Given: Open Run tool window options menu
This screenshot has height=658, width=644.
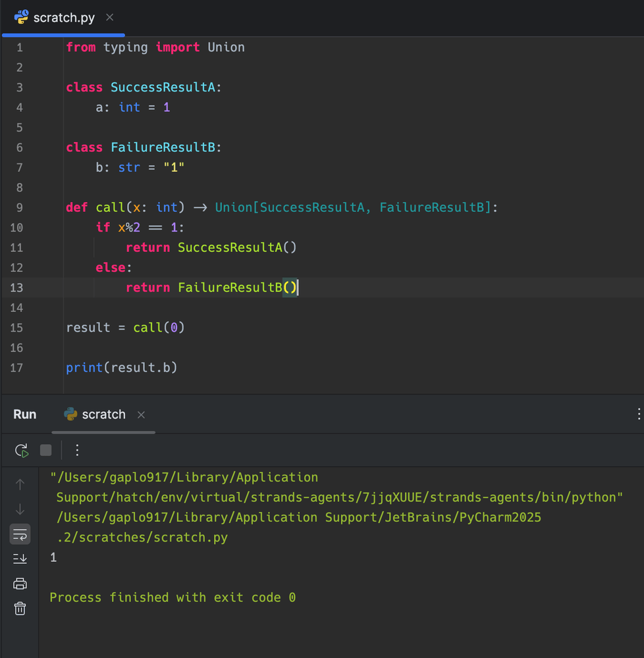Looking at the screenshot, I should click(x=638, y=414).
